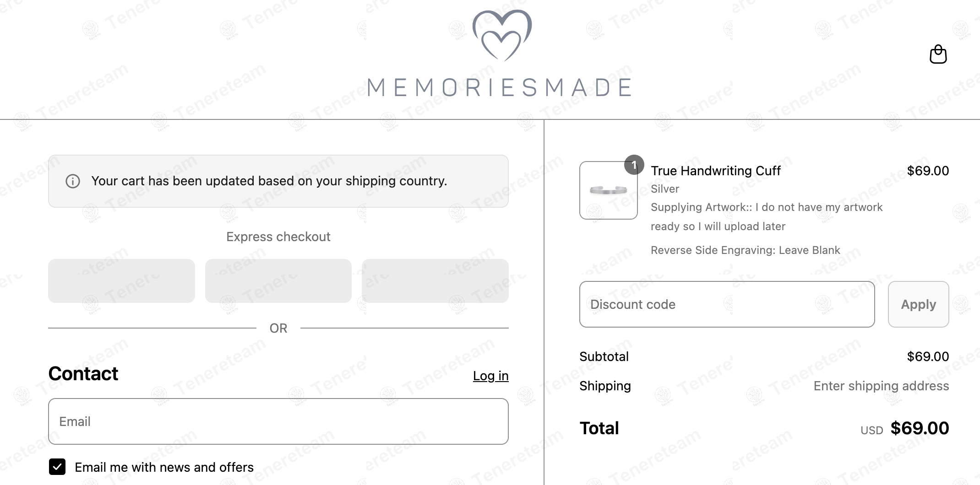Click the USD total amount $69.00
This screenshot has width=980, height=485.
[919, 428]
